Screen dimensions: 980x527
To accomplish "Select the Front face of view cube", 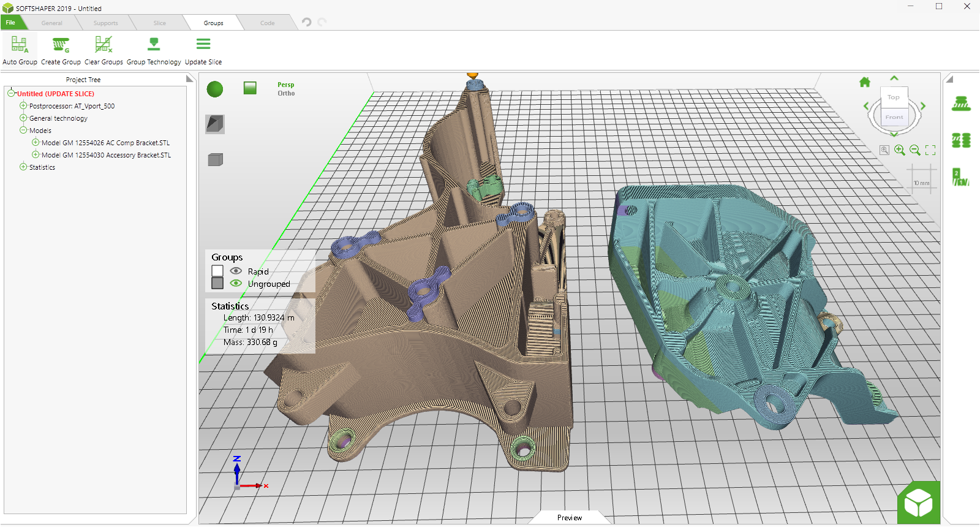I will (894, 117).
